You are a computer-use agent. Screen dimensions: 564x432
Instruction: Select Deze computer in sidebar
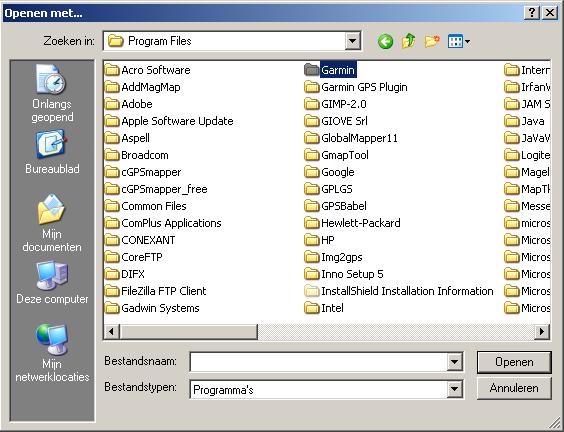point(52,283)
